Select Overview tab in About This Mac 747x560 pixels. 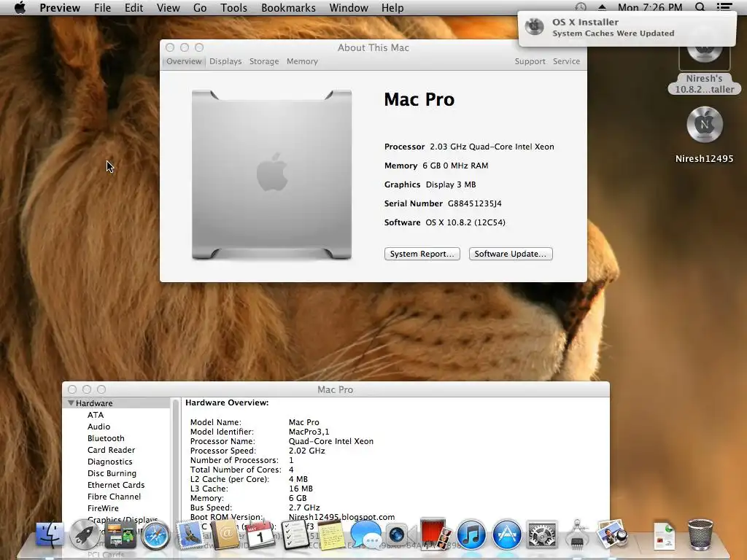tap(184, 61)
